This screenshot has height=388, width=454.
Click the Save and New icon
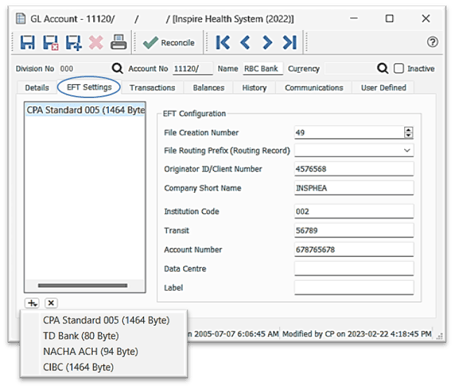point(73,43)
